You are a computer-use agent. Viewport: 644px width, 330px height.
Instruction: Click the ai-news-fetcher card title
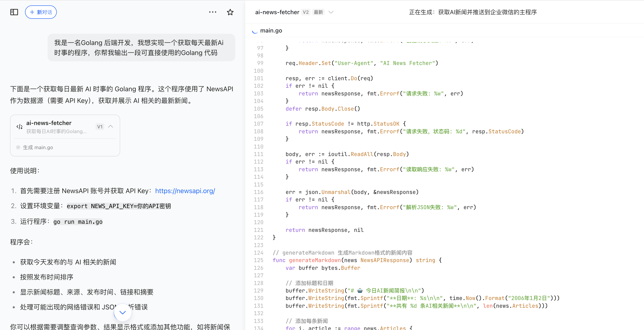pos(49,123)
